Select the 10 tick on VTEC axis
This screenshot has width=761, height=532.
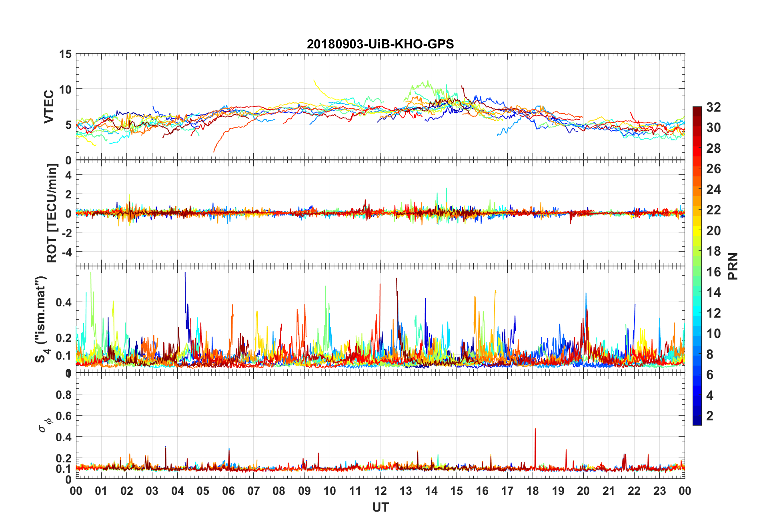[65, 89]
